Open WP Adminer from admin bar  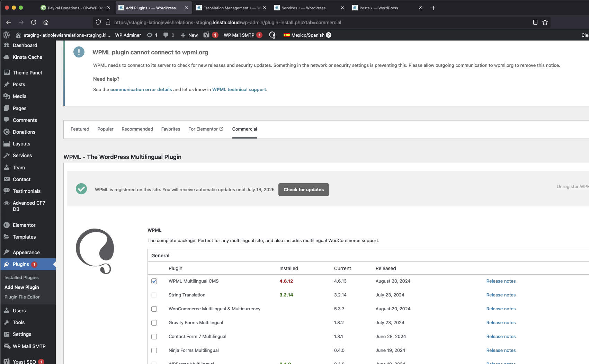pyautogui.click(x=128, y=35)
